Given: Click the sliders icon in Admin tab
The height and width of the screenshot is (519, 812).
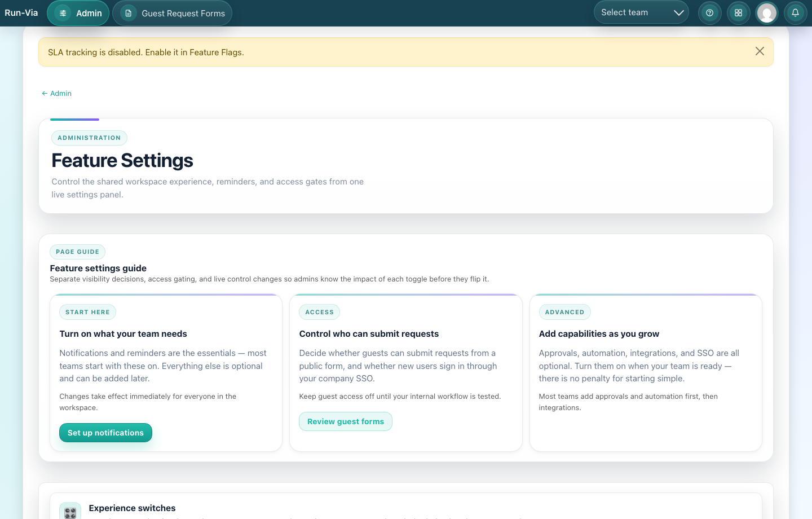Looking at the screenshot, I should coord(63,13).
